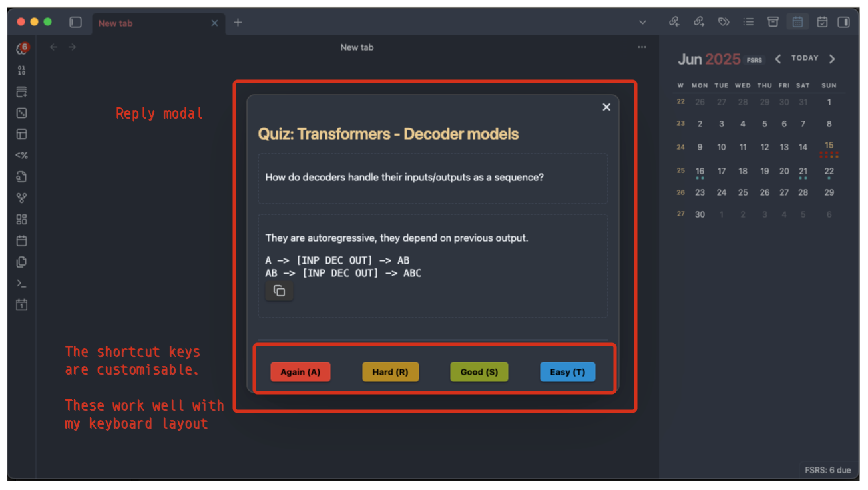Navigate back with left arrow
The height and width of the screenshot is (490, 868).
click(x=54, y=47)
